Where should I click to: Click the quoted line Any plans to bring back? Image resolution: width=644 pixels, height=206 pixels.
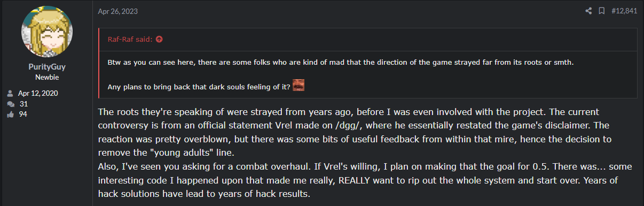coord(199,87)
